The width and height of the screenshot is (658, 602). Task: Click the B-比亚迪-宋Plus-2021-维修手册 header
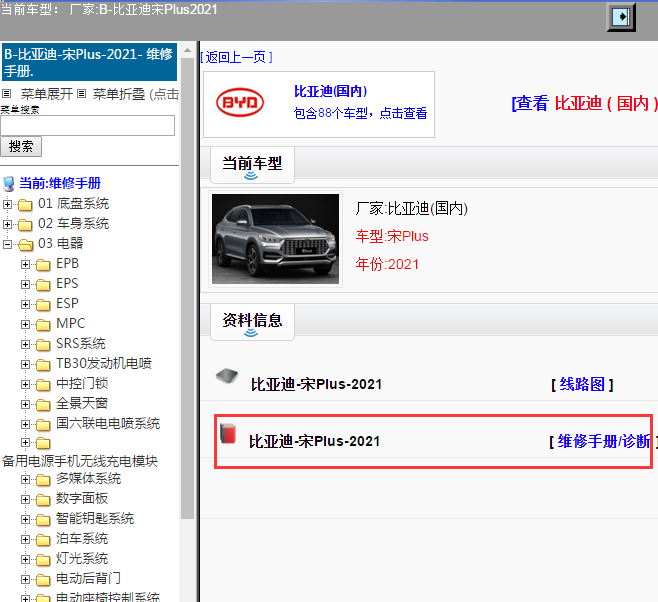tap(89, 63)
